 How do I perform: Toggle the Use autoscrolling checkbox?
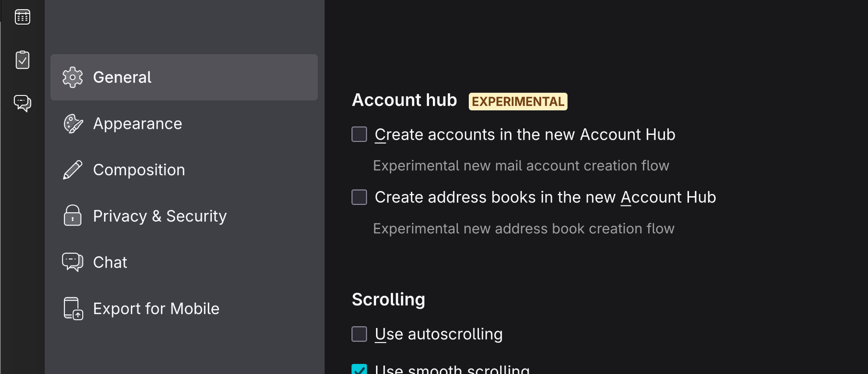[359, 334]
